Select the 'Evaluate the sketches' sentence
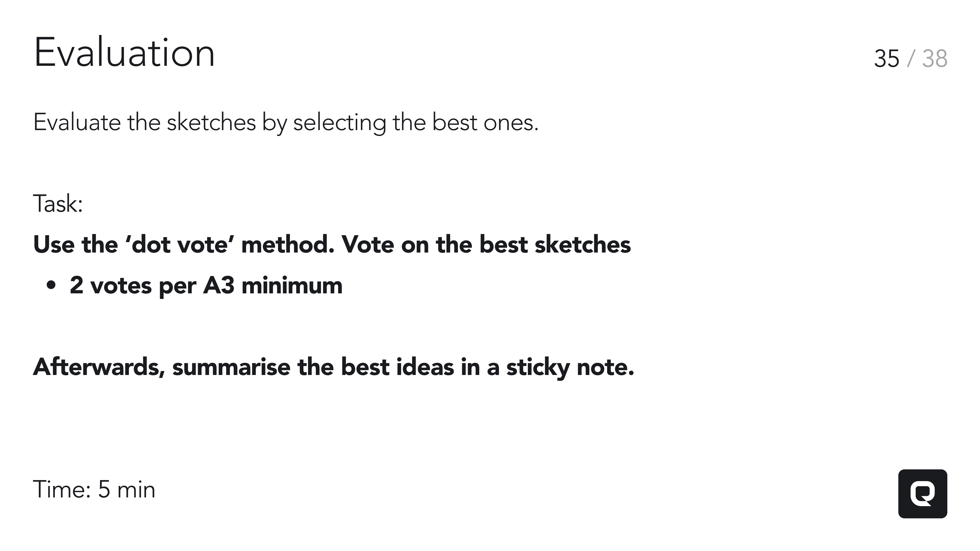 [286, 123]
